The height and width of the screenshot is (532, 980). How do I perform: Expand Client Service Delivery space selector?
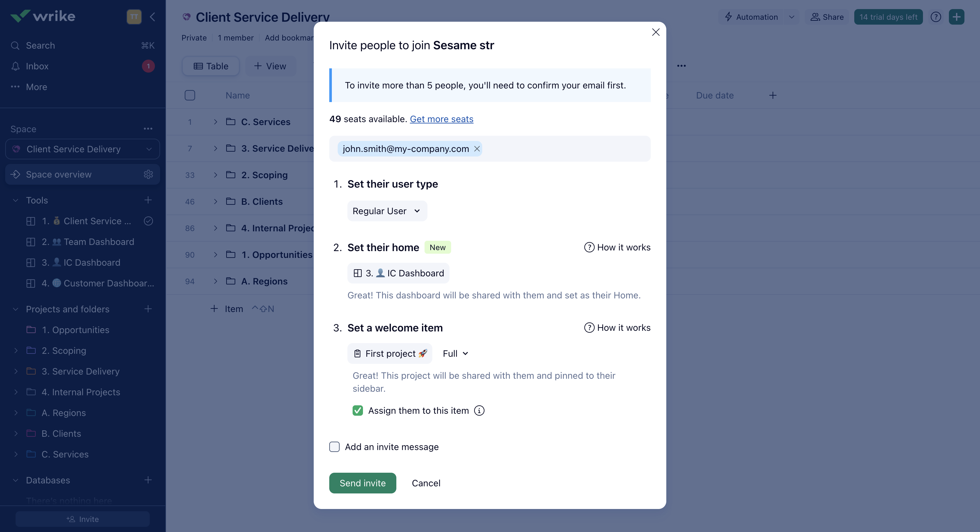point(83,149)
